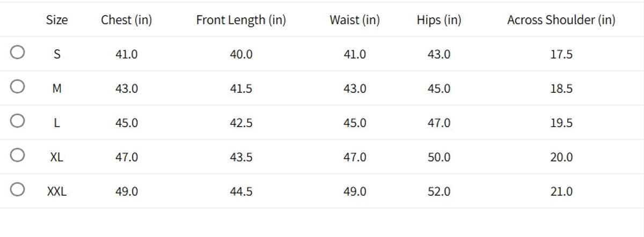This screenshot has height=237, width=644.
Task: Choose the XXL radio button
Action: tap(17, 190)
